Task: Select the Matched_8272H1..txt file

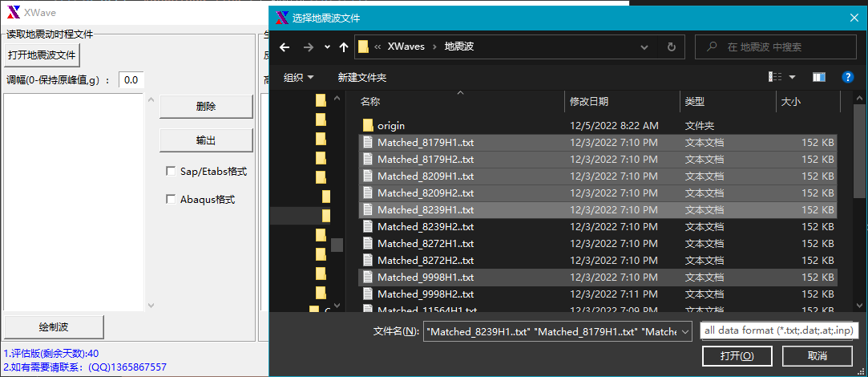Action: pos(425,243)
